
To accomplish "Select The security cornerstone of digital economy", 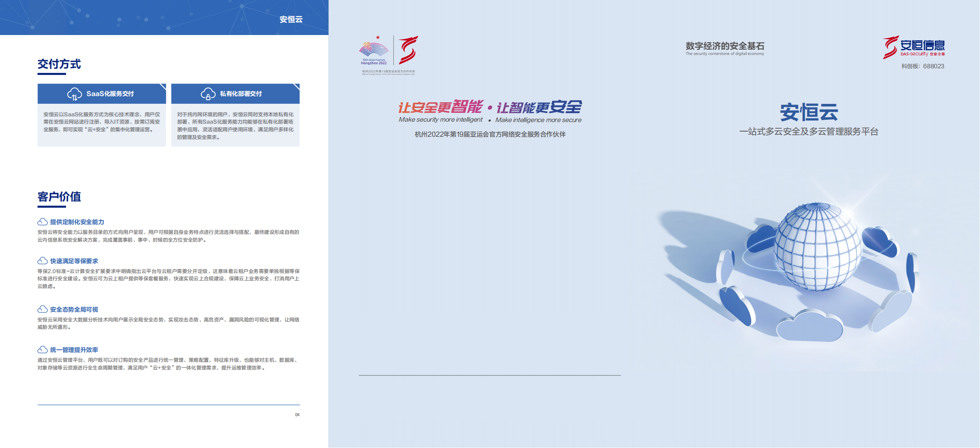I will (x=725, y=54).
